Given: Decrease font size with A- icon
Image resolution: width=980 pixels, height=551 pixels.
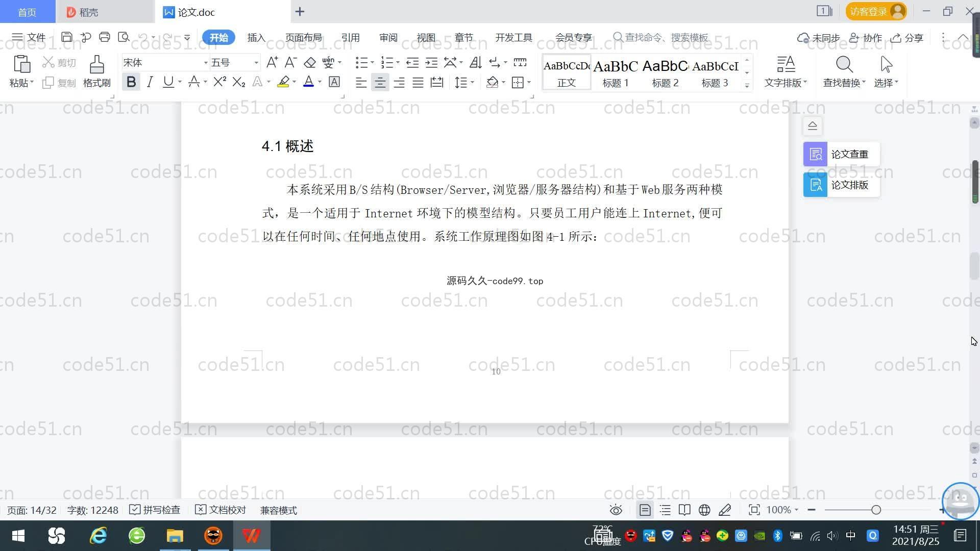Looking at the screenshot, I should pyautogui.click(x=290, y=62).
